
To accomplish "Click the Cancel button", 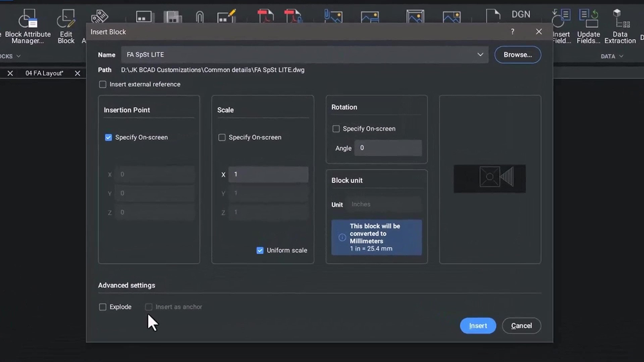I will [x=522, y=326].
